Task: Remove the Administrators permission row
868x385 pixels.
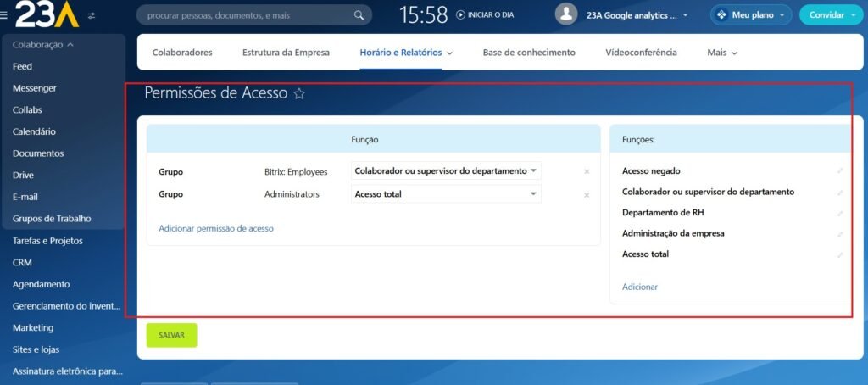Action: click(x=587, y=195)
